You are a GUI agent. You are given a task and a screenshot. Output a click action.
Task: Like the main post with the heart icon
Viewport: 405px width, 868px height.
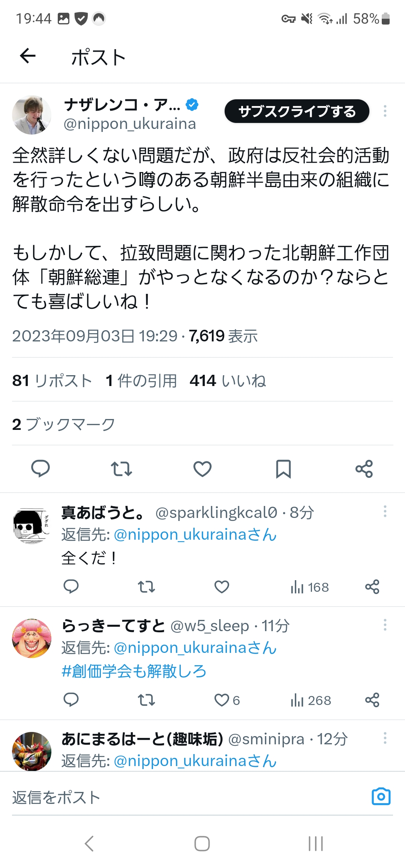pyautogui.click(x=202, y=468)
